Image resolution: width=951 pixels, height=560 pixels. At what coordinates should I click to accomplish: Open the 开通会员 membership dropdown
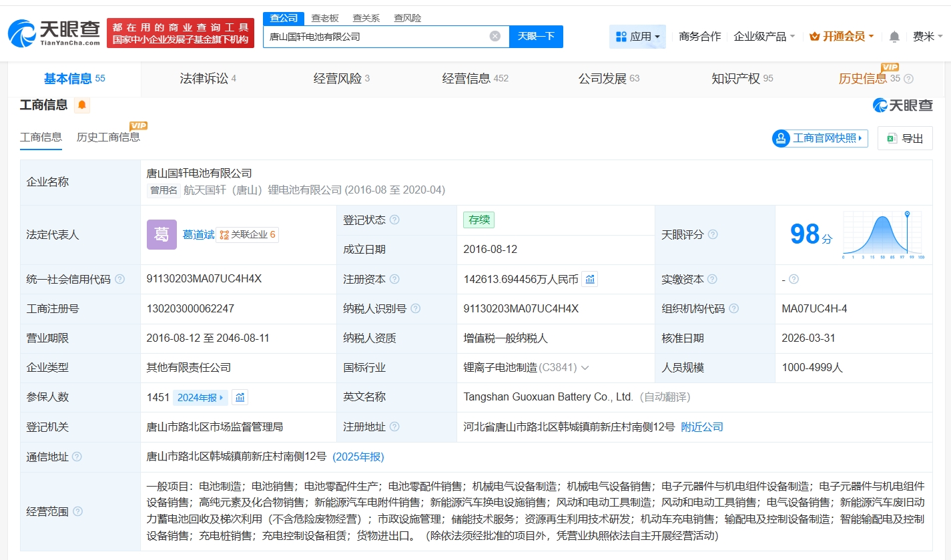(842, 37)
